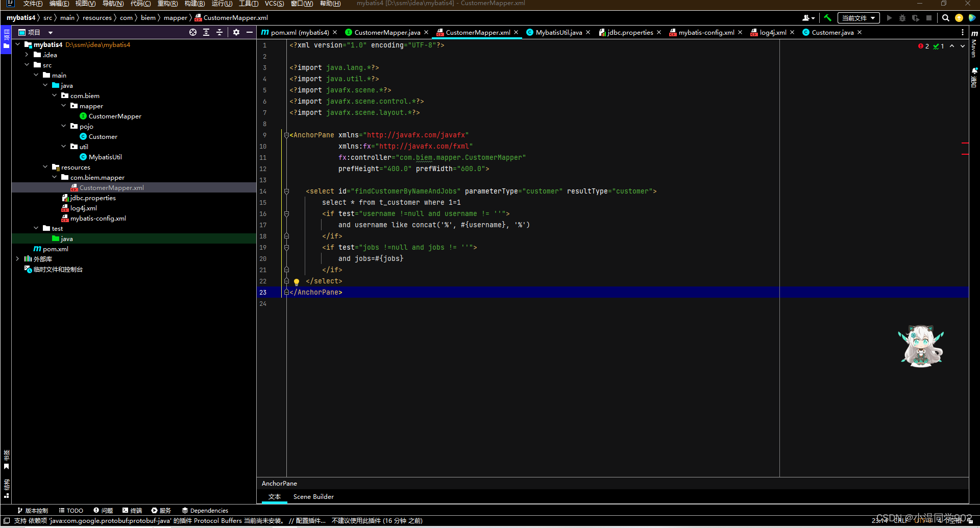The image size is (980, 528).
Task: Toggle a breakpoint on line 15 gutter
Action: click(277, 202)
